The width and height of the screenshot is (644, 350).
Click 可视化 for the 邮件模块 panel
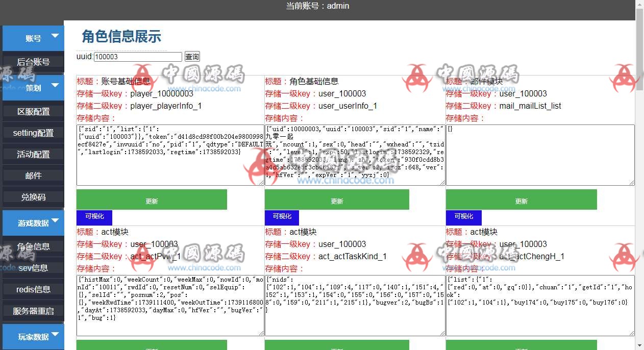[x=463, y=216]
